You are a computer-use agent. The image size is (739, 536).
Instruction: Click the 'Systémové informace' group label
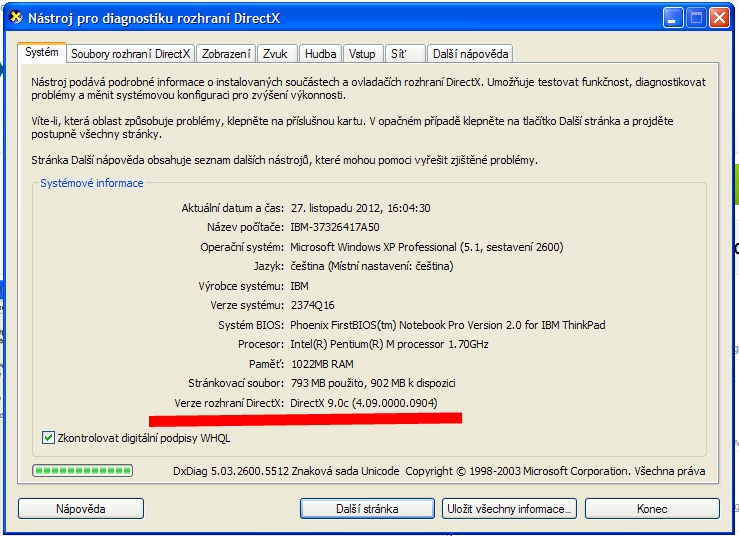(x=91, y=183)
